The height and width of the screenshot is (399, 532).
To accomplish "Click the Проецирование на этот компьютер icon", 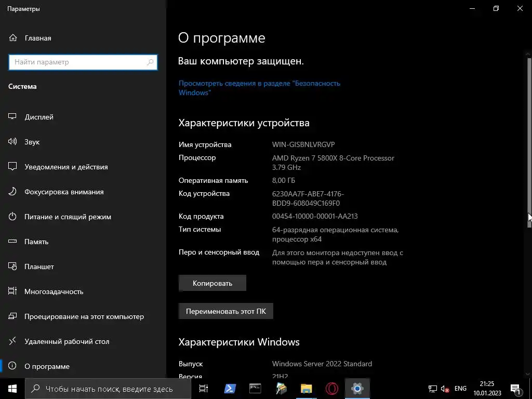I will pos(12,316).
